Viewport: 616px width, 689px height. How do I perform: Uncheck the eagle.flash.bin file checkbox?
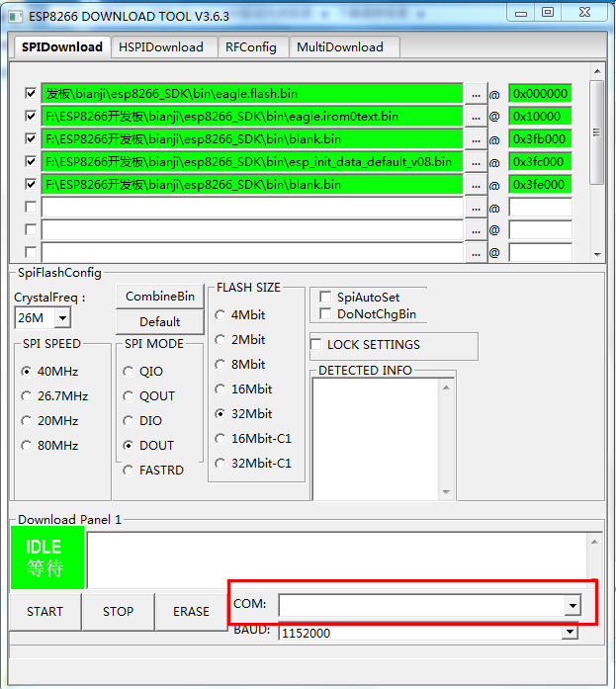pyautogui.click(x=31, y=93)
